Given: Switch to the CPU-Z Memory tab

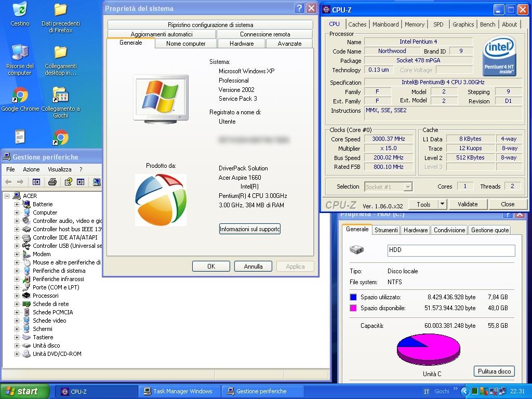Looking at the screenshot, I should [x=414, y=24].
